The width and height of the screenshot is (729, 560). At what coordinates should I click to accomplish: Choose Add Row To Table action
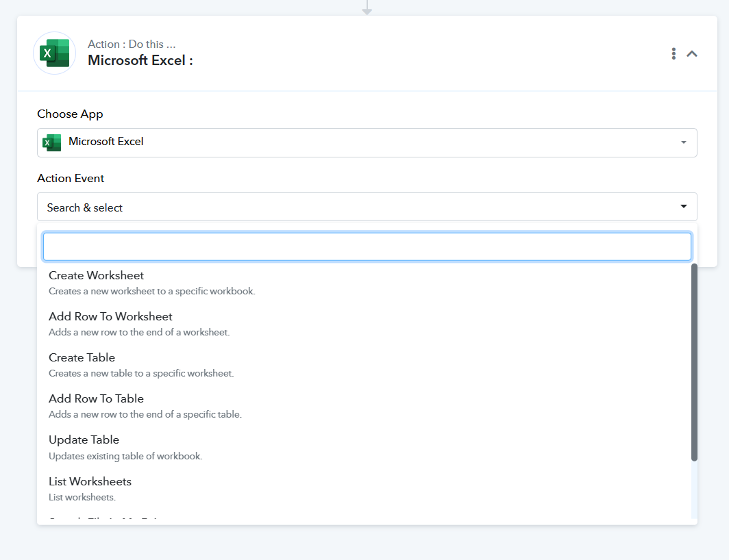coord(367,406)
